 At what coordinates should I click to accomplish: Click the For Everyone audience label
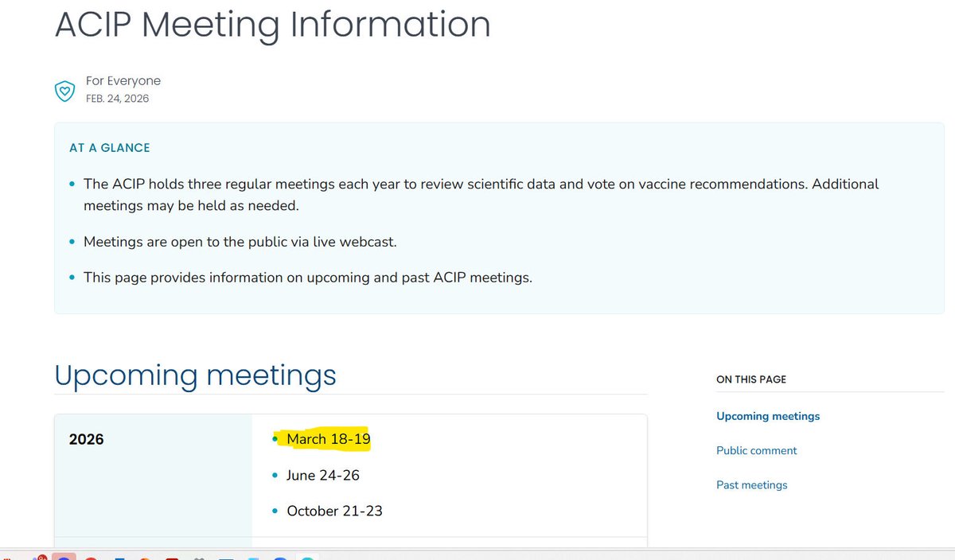tap(123, 80)
